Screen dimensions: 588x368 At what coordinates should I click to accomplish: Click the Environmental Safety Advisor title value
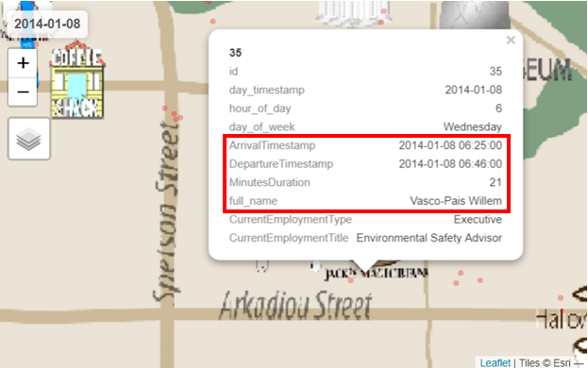point(429,238)
